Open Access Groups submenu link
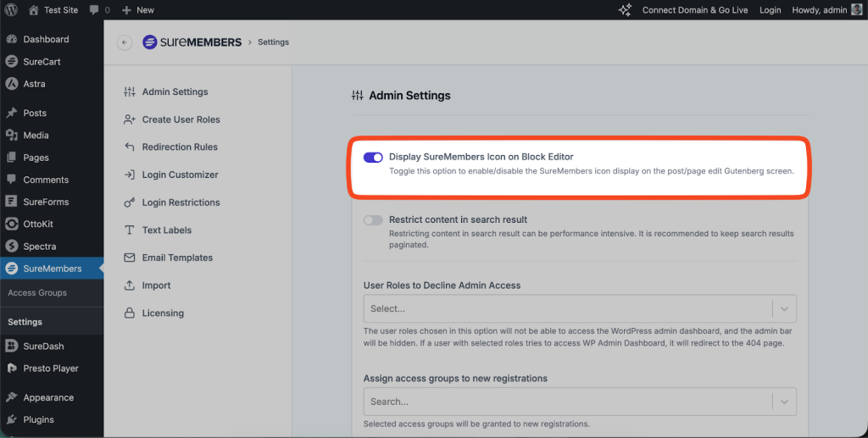The height and width of the screenshot is (438, 868). pos(37,293)
